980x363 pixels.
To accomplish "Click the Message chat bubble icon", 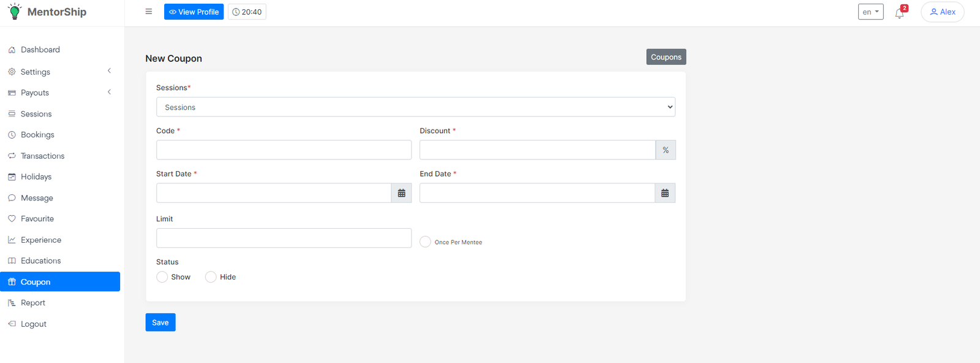I will click(12, 198).
